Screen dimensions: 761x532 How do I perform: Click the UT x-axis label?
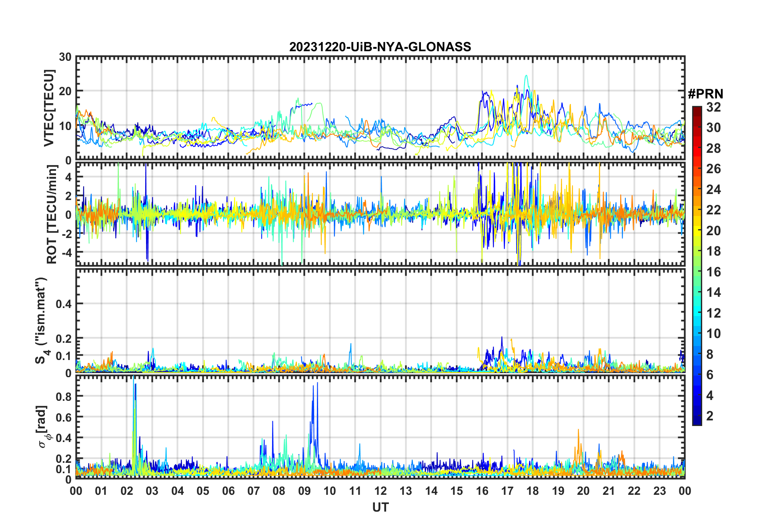coord(380,507)
